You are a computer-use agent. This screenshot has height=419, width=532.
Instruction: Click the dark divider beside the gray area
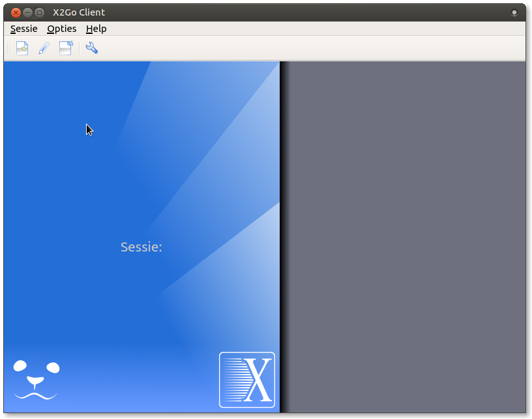(283, 235)
